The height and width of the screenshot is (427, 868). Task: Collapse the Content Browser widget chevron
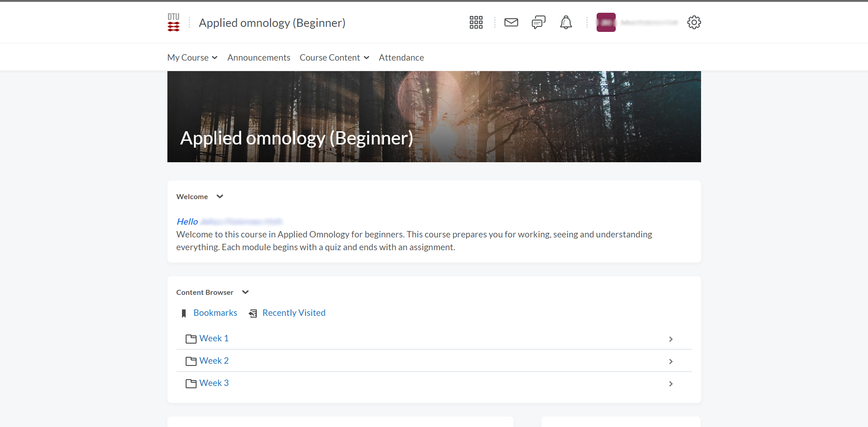(x=245, y=292)
